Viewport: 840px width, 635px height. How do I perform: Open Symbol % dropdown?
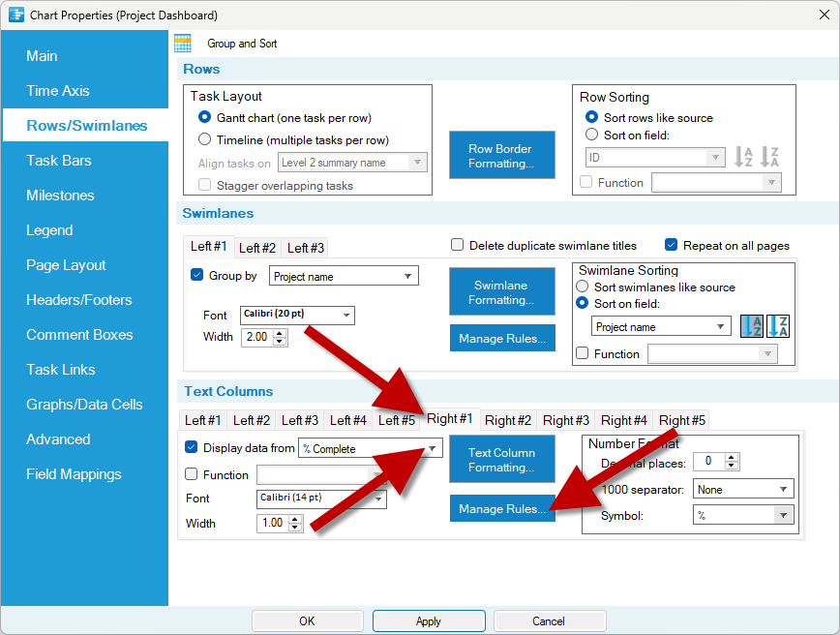(x=743, y=515)
